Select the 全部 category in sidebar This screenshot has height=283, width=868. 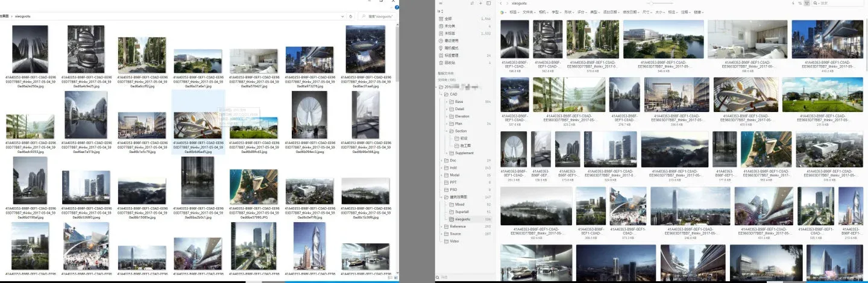448,19
